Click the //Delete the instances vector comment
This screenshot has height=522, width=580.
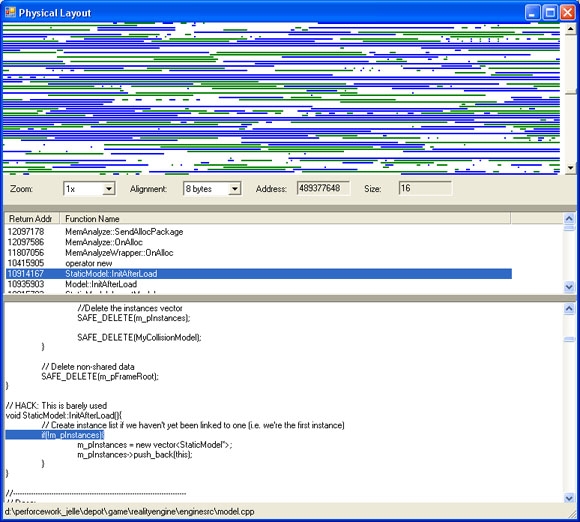(x=130, y=308)
